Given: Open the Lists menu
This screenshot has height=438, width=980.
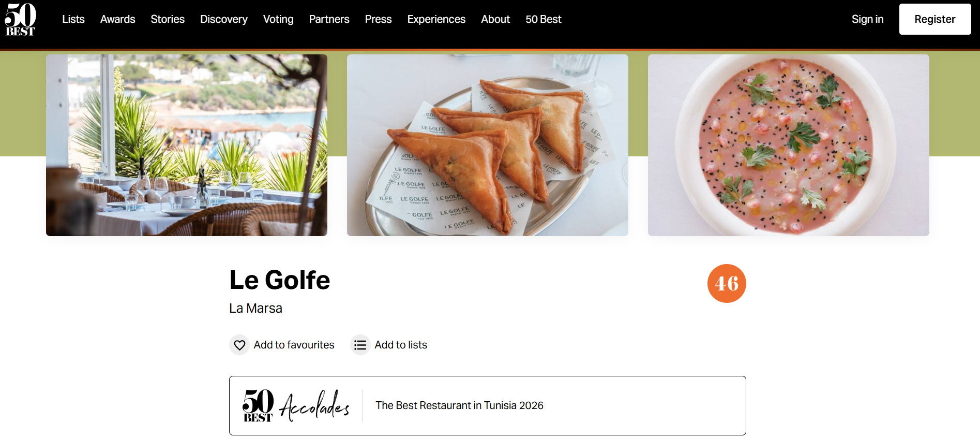Looking at the screenshot, I should click(73, 19).
